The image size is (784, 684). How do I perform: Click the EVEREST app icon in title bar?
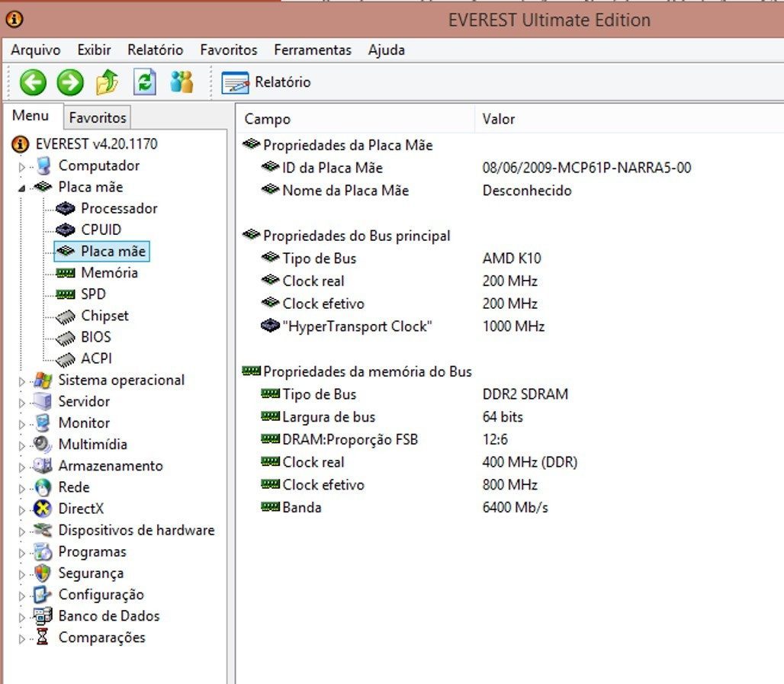pos(14,20)
